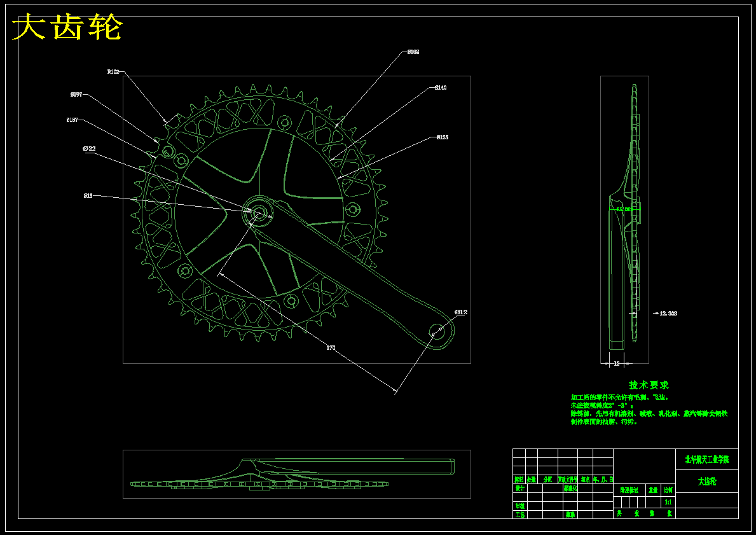The width and height of the screenshot is (756, 535).
Task: Click the side view of the crankset
Action: click(624, 217)
